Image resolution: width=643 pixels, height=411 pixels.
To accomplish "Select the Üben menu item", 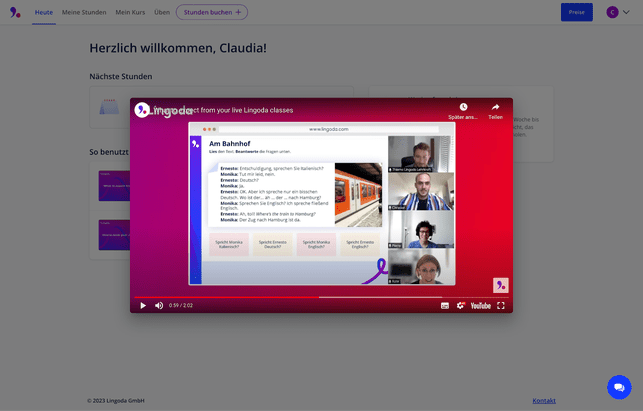I will pyautogui.click(x=162, y=12).
